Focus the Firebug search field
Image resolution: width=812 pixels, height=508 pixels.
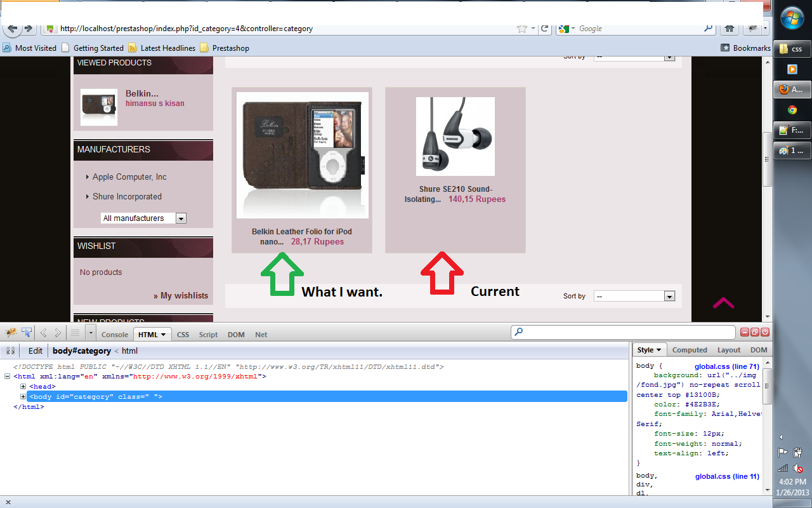coord(624,331)
